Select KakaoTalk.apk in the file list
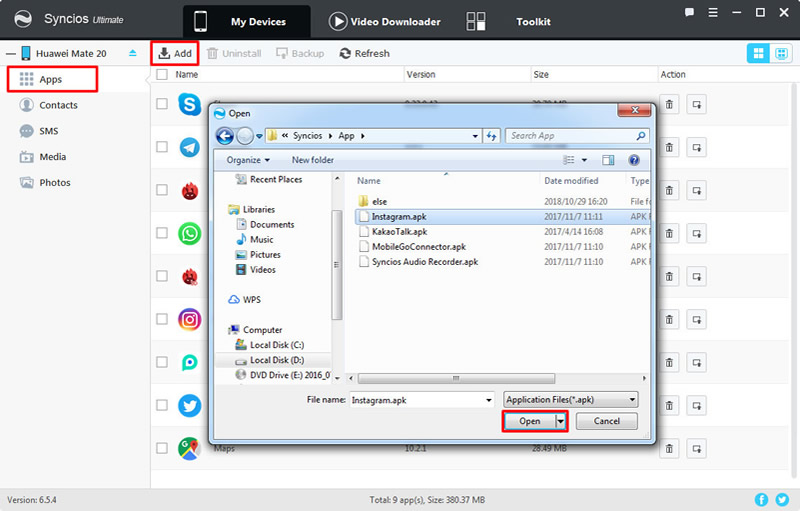800x511 pixels. 399,232
